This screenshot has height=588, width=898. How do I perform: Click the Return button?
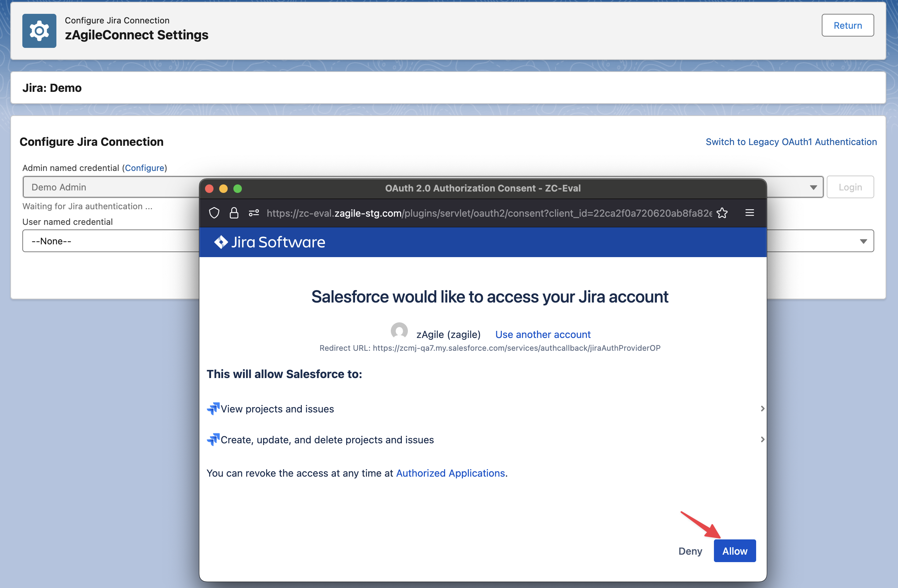point(847,25)
